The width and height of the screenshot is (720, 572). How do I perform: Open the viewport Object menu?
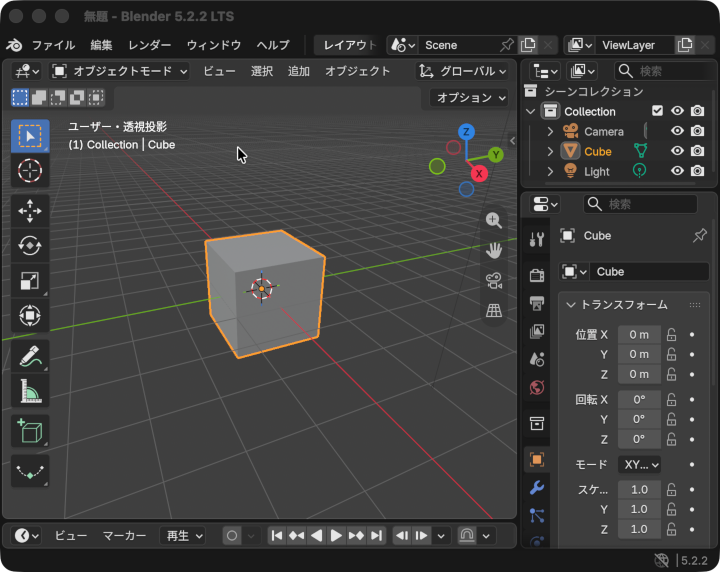click(x=358, y=71)
